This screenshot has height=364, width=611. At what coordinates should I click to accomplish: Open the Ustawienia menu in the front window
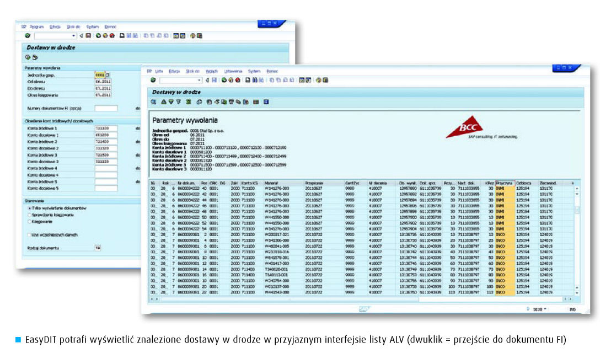tap(233, 71)
